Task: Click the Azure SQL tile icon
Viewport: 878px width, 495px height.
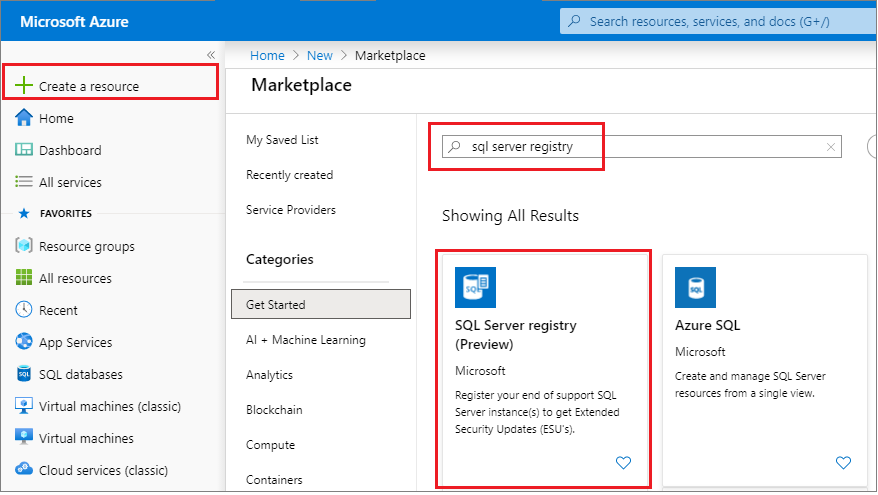Action: tap(695, 287)
